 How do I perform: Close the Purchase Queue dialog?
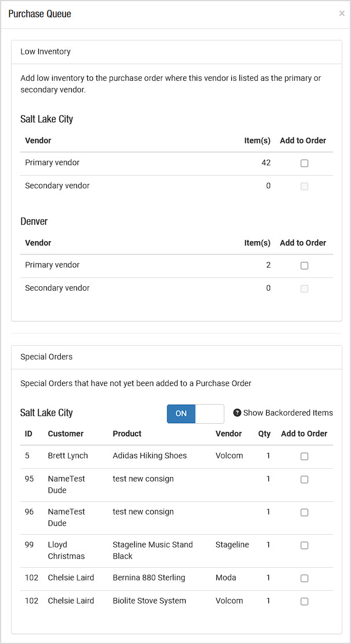pos(342,13)
